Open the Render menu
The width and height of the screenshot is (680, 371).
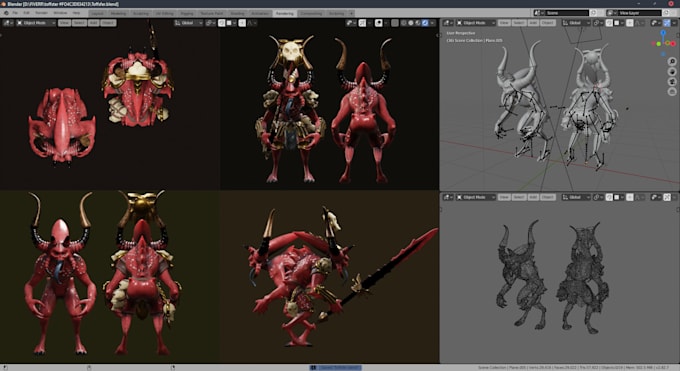42,13
